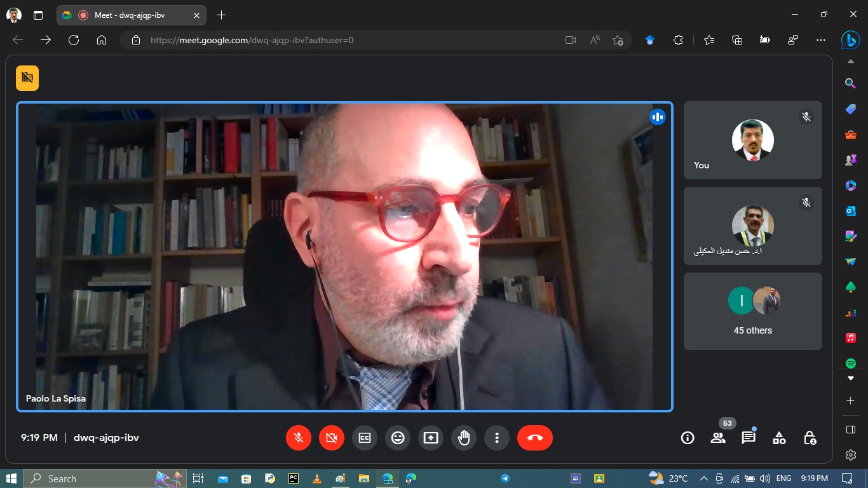This screenshot has width=868, height=488.
Task: Open the More options three-dot menu
Action: click(497, 438)
